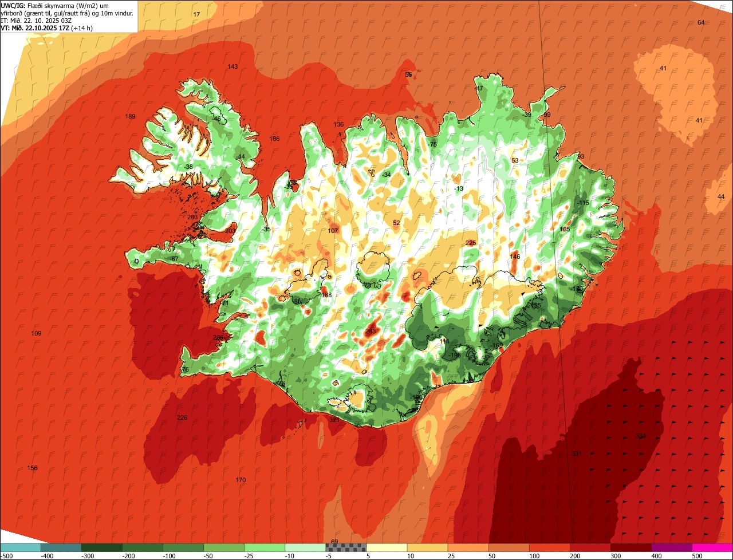Click the value '331' in the dark-red sea area
This screenshot has width=733, height=560.
[x=577, y=454]
